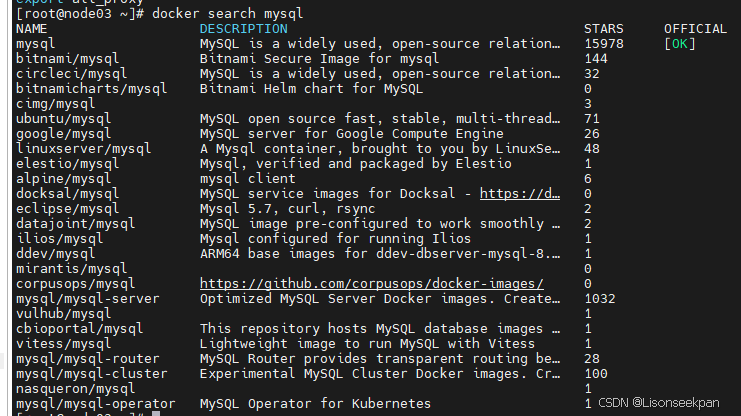Select the corpusops/mysql image name

coord(76,284)
